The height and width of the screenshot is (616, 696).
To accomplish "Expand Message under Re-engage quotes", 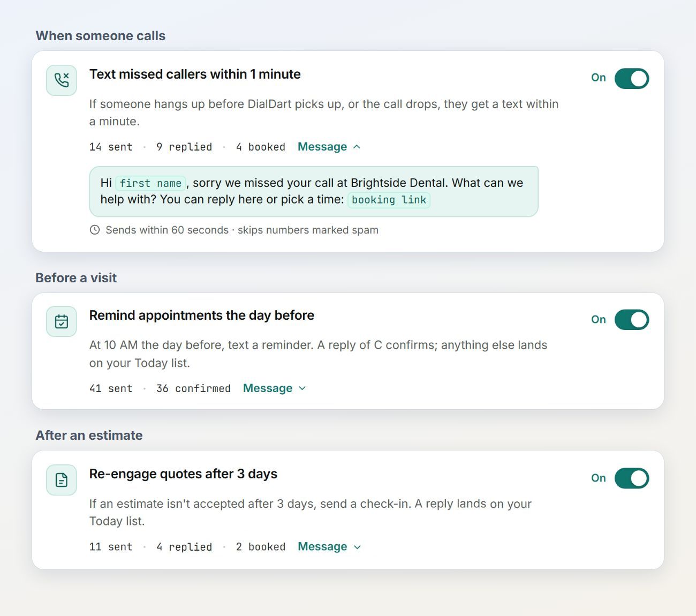I will click(329, 547).
